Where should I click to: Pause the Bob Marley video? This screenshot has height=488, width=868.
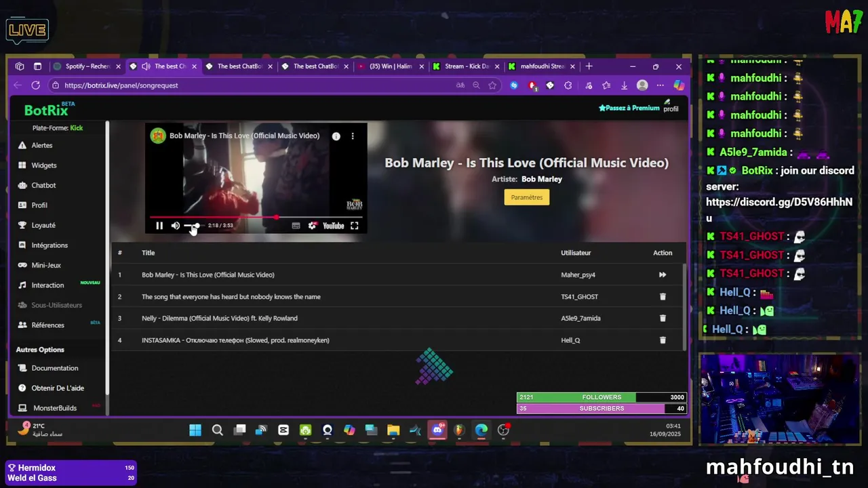(159, 226)
